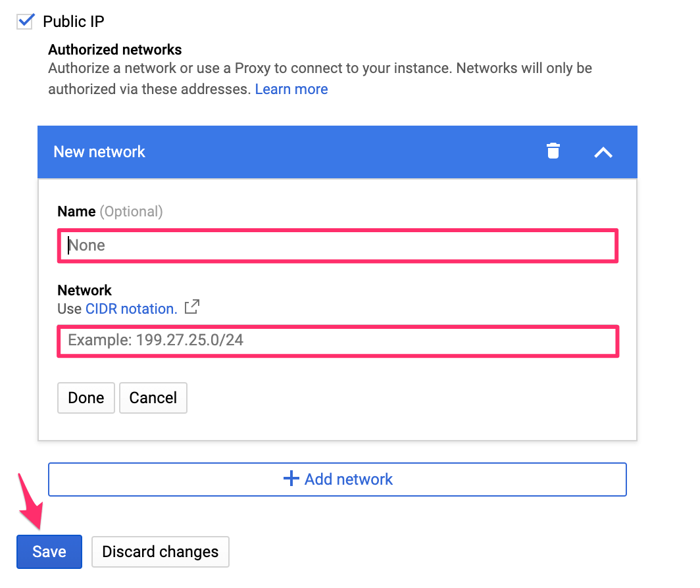Click the blue Public IP checkmark icon
The width and height of the screenshot is (700, 588).
(x=25, y=21)
